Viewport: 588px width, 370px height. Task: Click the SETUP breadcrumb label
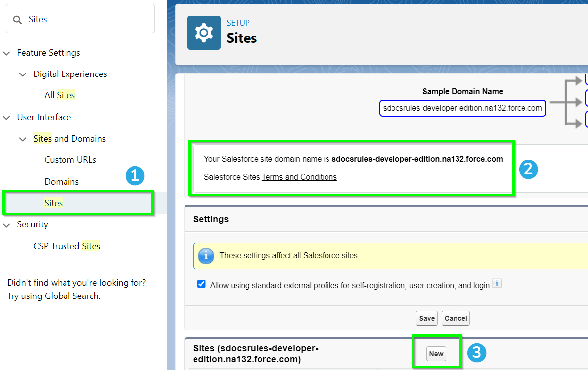pyautogui.click(x=238, y=23)
